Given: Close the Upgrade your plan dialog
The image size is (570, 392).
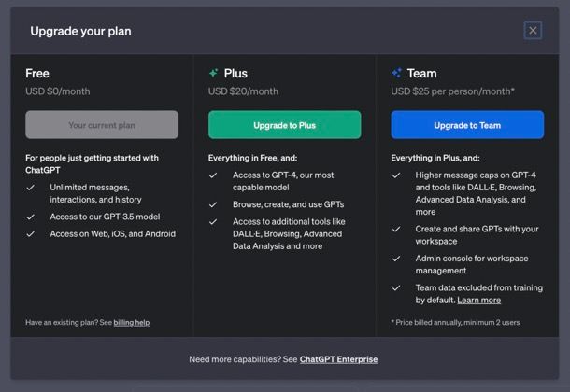Looking at the screenshot, I should click(x=533, y=31).
